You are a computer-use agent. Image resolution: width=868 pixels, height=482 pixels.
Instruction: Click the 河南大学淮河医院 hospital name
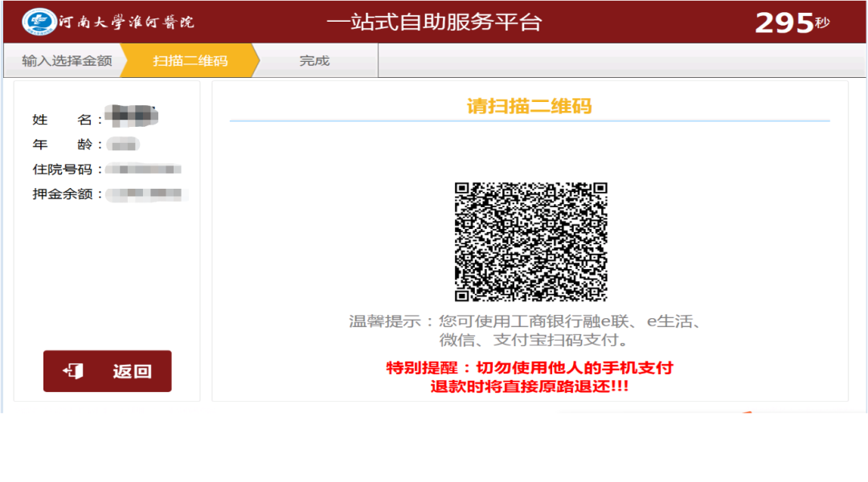click(127, 22)
